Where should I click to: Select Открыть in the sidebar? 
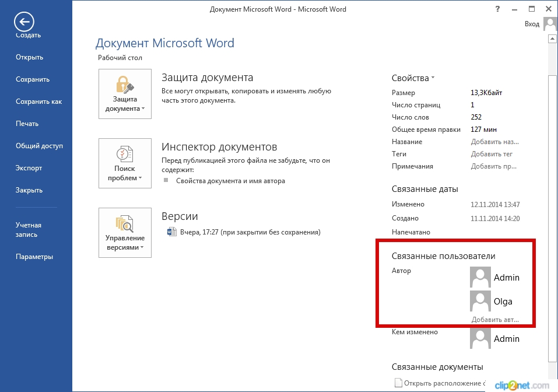pos(29,57)
